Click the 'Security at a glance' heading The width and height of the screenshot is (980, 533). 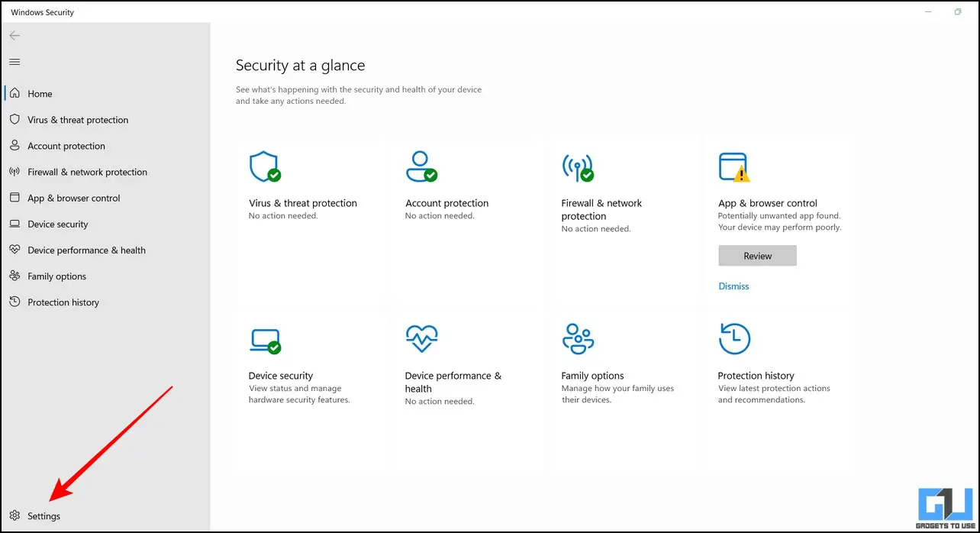pyautogui.click(x=301, y=66)
